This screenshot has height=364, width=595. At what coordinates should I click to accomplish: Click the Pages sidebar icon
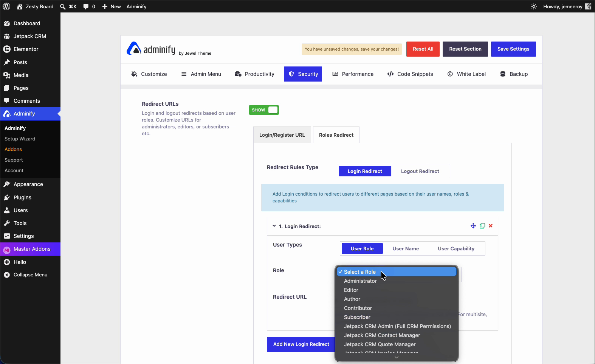pyautogui.click(x=7, y=88)
